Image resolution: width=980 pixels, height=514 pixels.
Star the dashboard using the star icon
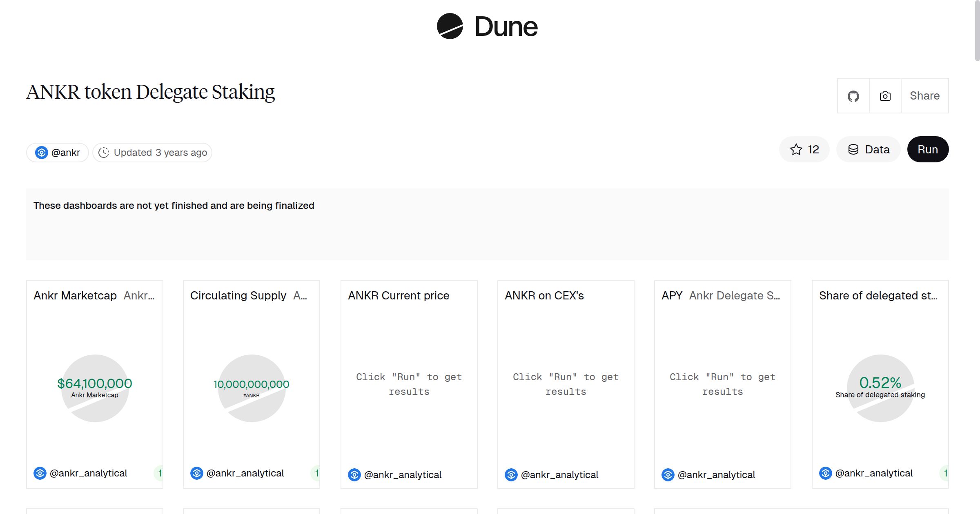pyautogui.click(x=795, y=149)
